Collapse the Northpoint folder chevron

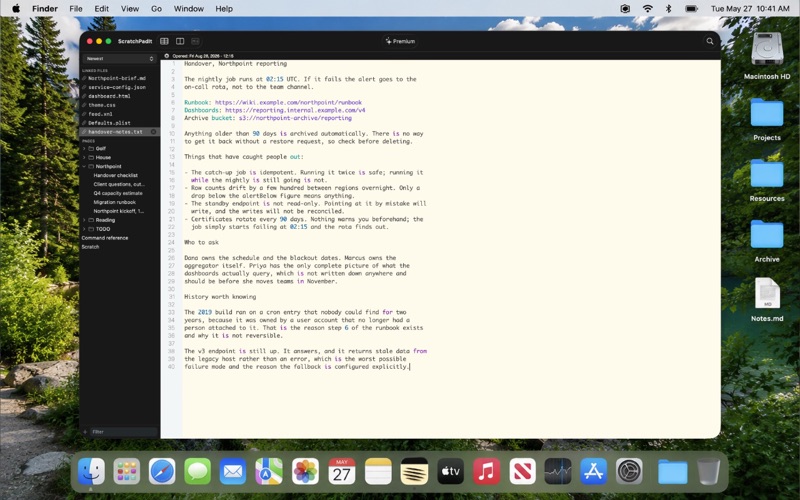[x=84, y=166]
